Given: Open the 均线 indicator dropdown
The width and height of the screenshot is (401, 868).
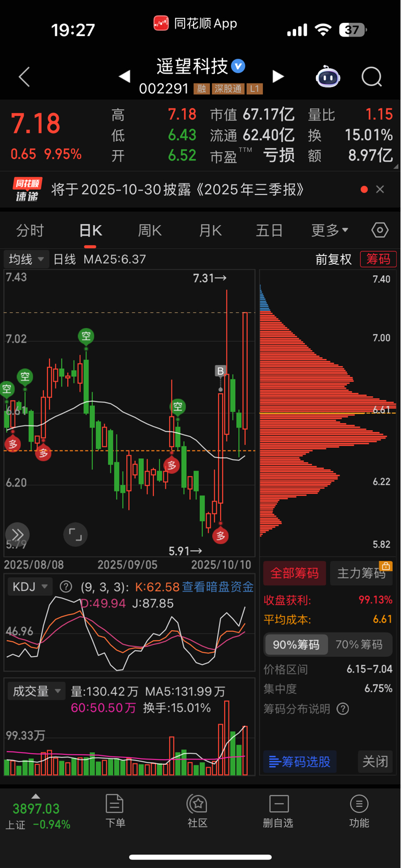Looking at the screenshot, I should [x=26, y=259].
